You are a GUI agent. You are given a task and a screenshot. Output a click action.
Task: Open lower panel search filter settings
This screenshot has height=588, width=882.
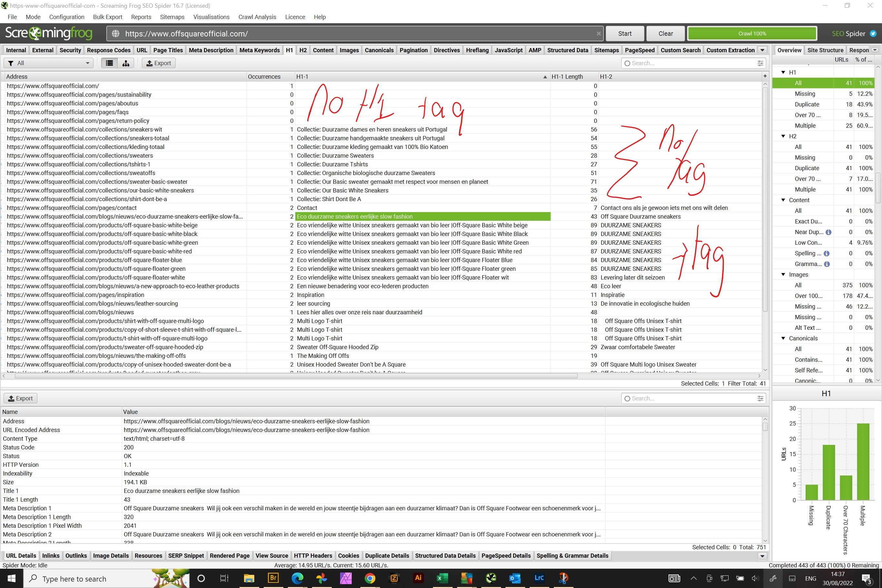(x=760, y=398)
